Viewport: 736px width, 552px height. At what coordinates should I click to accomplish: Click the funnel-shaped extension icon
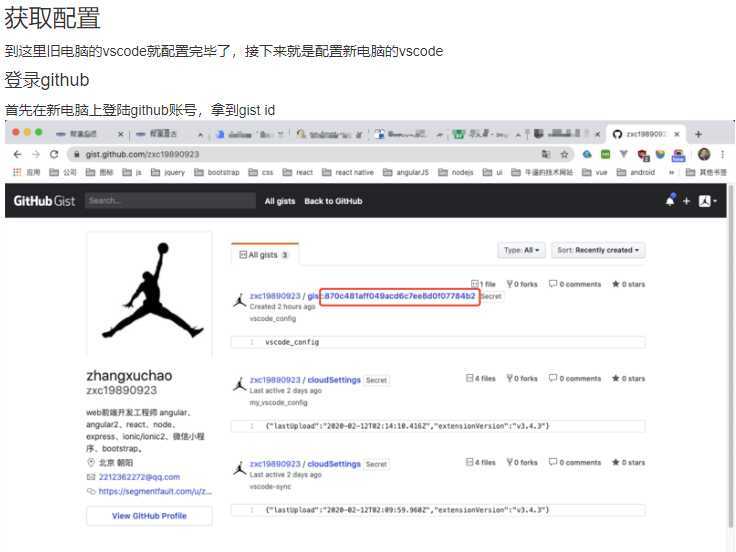[623, 154]
